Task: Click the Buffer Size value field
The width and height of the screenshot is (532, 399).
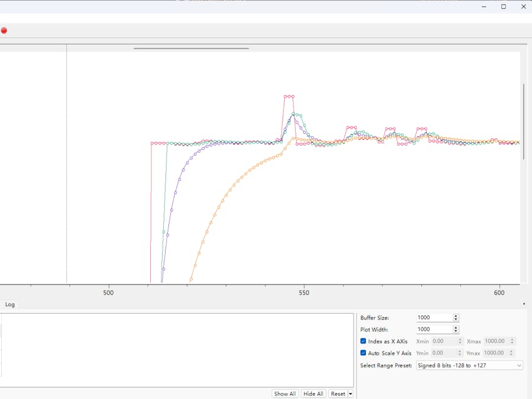Action: pos(434,318)
